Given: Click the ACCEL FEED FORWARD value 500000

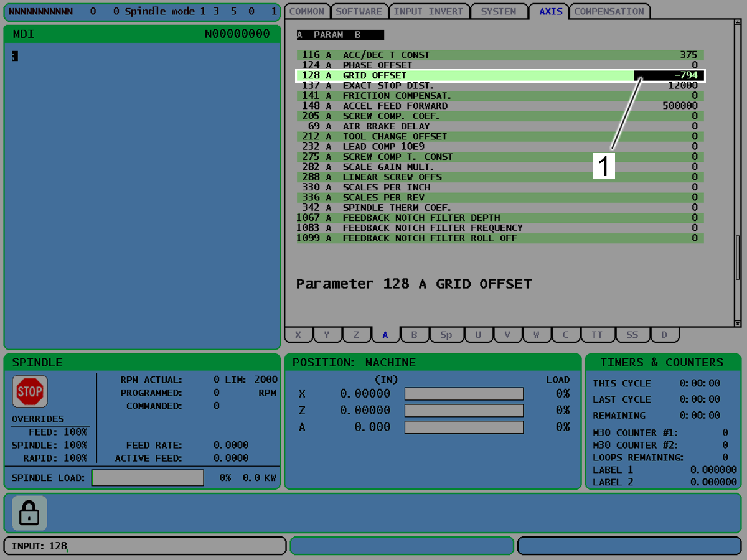Looking at the screenshot, I should pyautogui.click(x=680, y=106).
